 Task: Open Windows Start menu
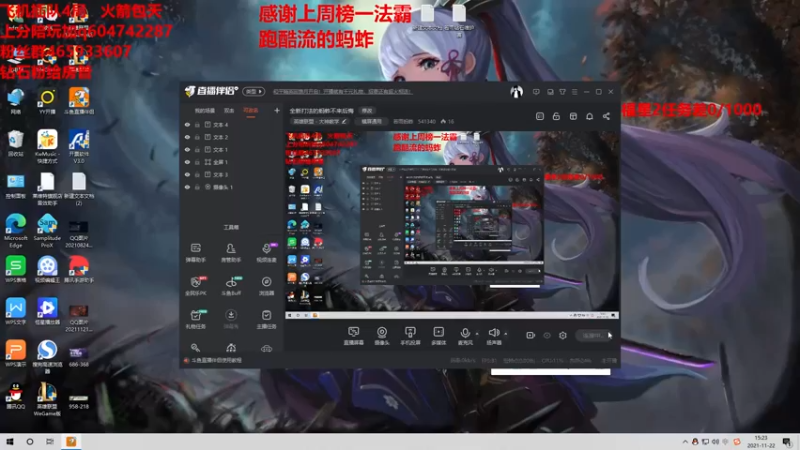tap(10, 442)
